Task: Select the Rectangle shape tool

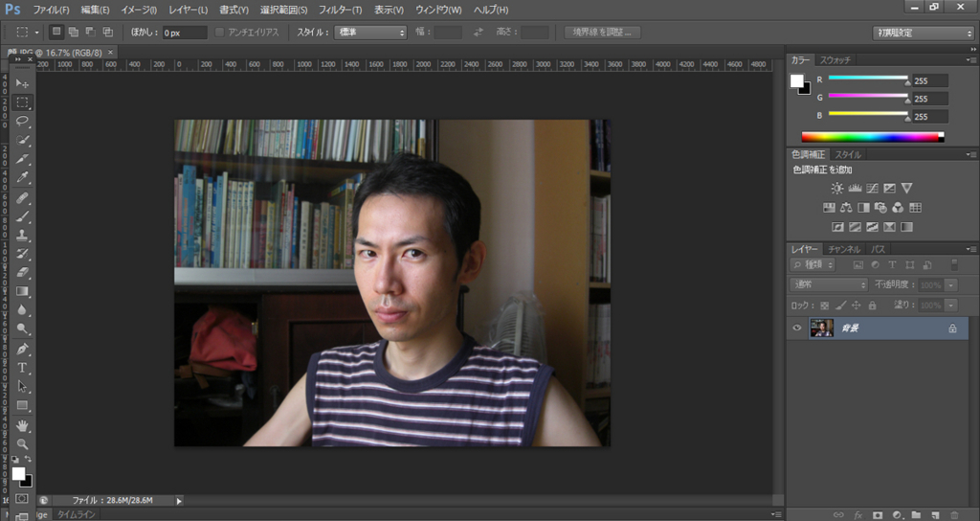Action: pyautogui.click(x=23, y=405)
